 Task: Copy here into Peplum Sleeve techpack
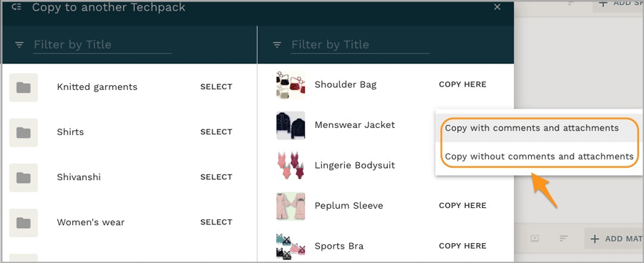(x=462, y=206)
